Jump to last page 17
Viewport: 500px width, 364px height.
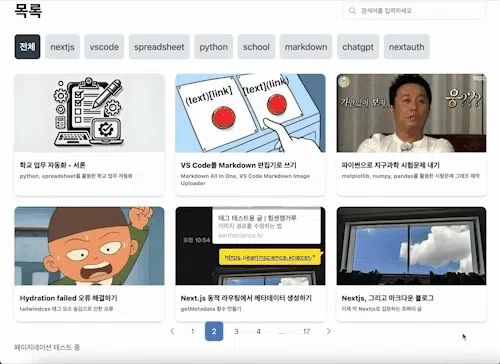point(306,331)
